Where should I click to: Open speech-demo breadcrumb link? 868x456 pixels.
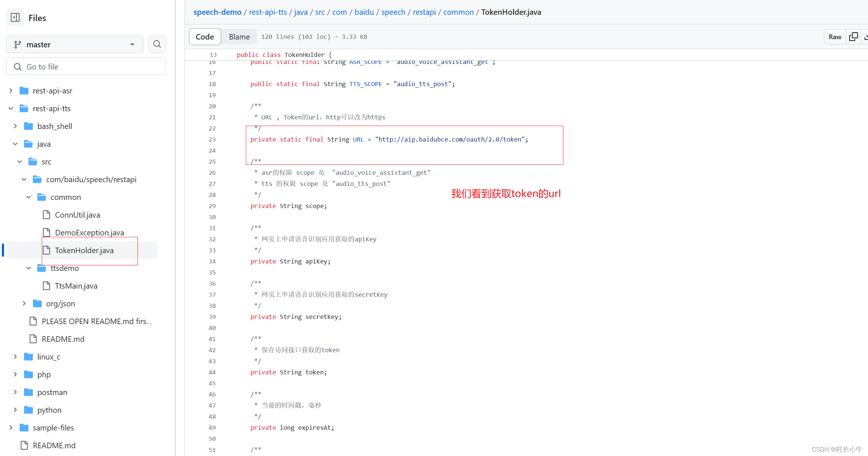coord(217,12)
